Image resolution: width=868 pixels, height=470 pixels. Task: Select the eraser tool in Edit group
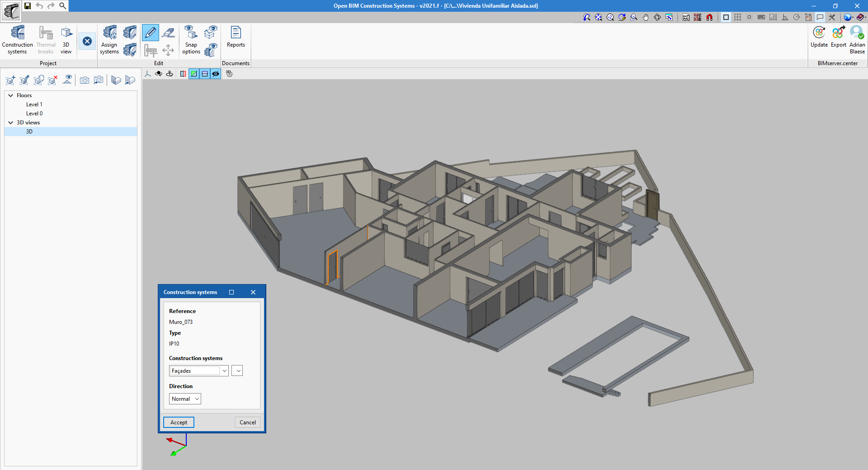pos(168,33)
